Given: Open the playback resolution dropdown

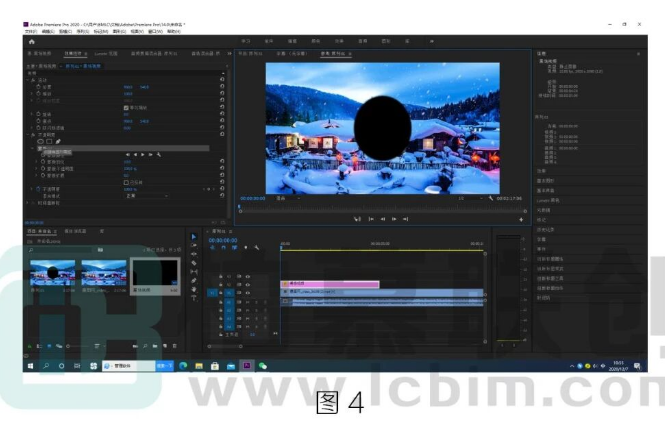Looking at the screenshot, I should click(x=470, y=198).
